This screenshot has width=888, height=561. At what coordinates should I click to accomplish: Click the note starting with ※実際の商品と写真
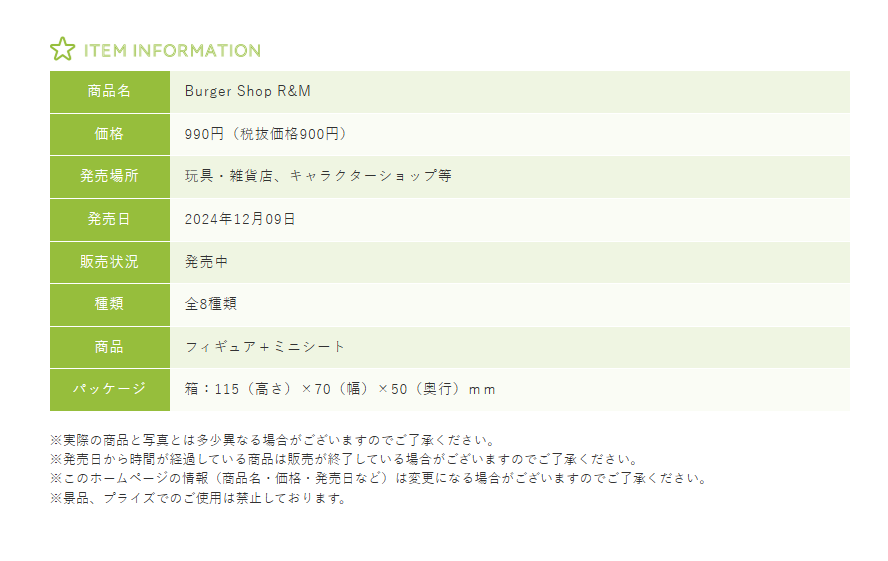(273, 440)
